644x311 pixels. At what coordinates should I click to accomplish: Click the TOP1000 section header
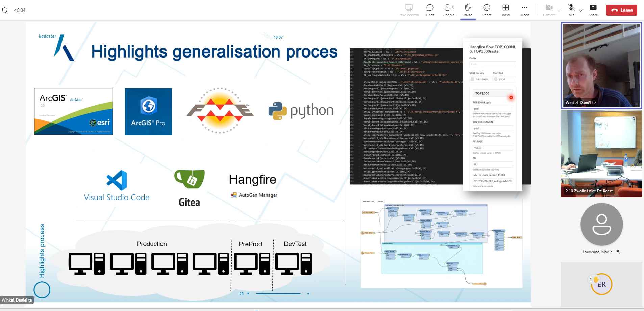pyautogui.click(x=492, y=93)
